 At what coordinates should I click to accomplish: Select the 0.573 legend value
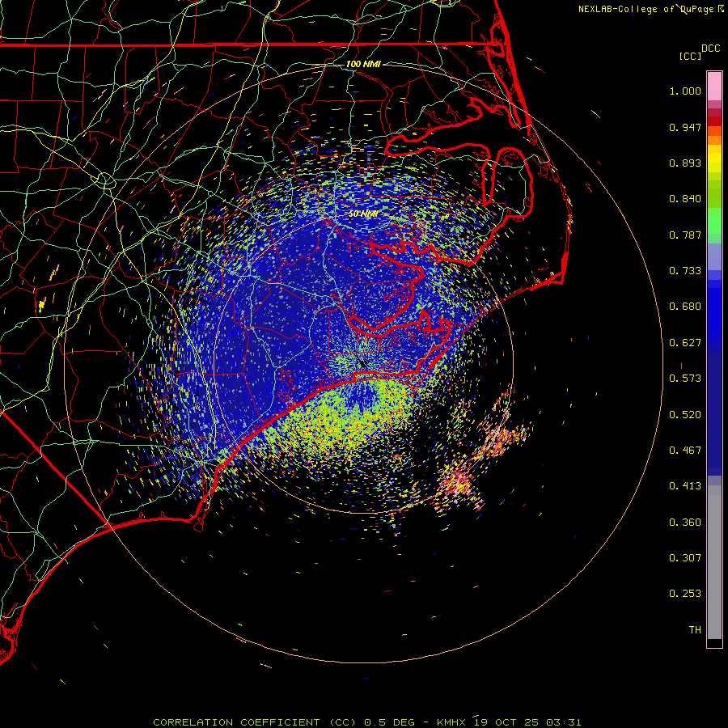(x=685, y=379)
